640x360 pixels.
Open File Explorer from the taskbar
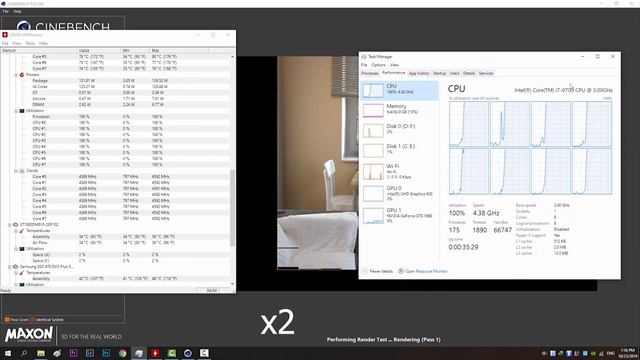[x=41, y=353]
